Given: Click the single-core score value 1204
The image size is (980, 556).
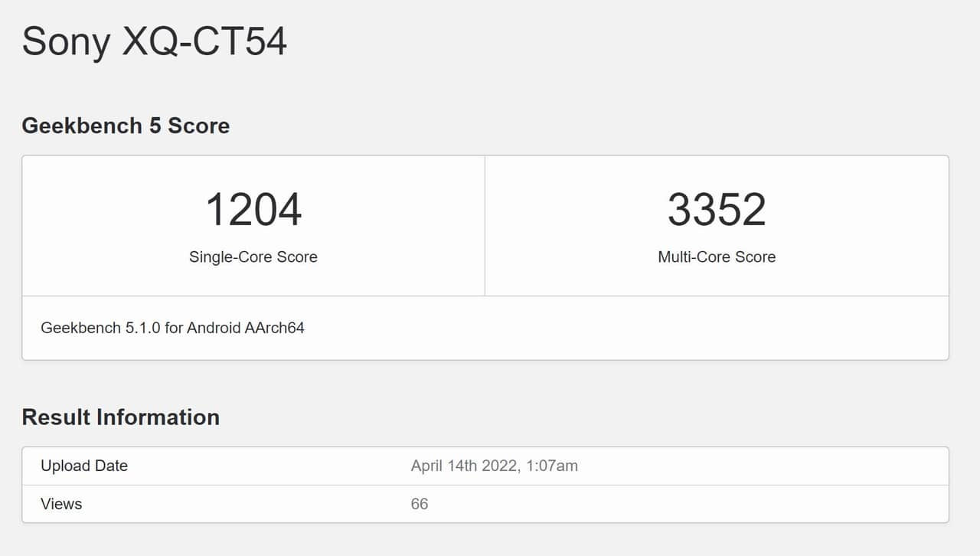Looking at the screenshot, I should pyautogui.click(x=253, y=209).
